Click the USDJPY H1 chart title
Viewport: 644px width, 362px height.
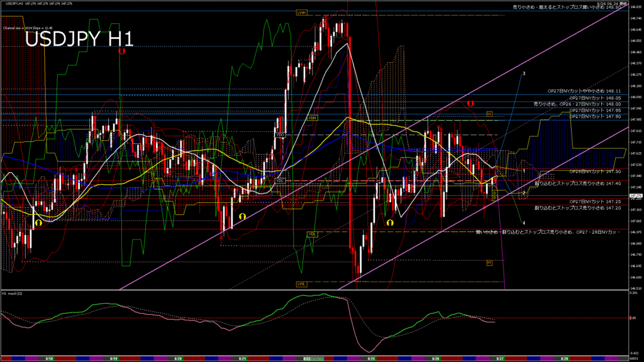tap(79, 39)
